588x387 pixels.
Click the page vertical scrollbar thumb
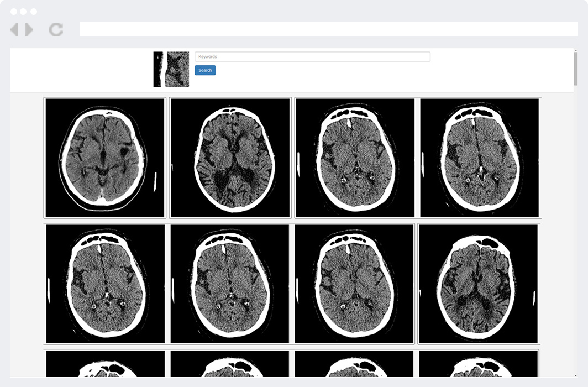[575, 68]
